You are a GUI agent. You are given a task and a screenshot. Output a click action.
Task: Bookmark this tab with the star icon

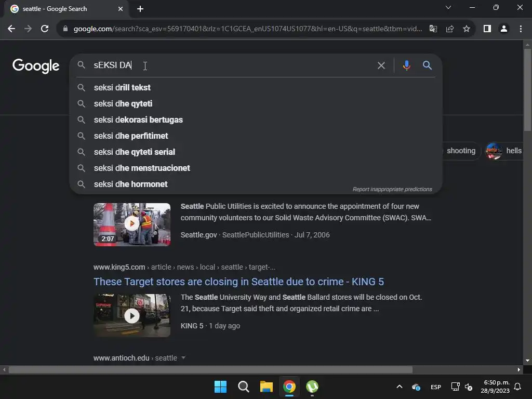(467, 29)
